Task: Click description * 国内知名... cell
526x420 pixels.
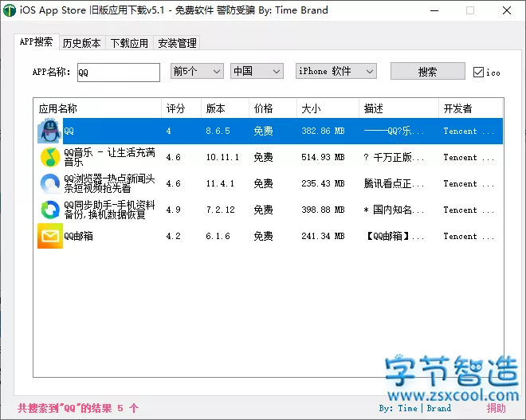Action: click(394, 210)
